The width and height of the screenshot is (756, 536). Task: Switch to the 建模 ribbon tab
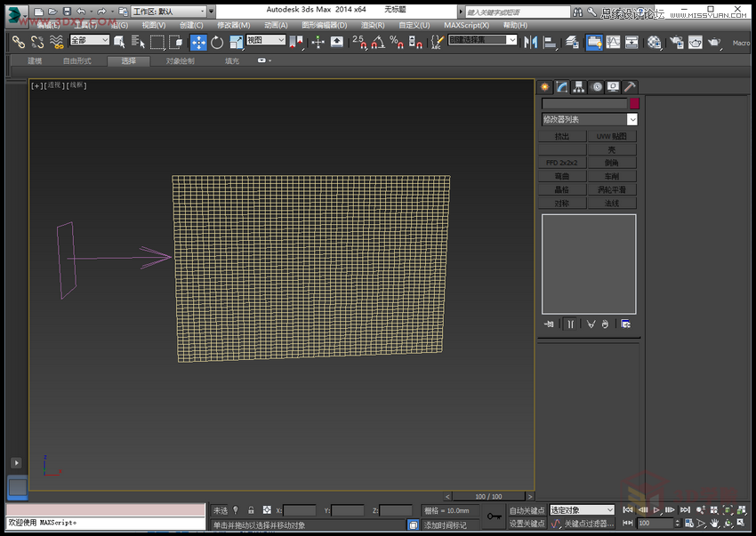(x=33, y=60)
